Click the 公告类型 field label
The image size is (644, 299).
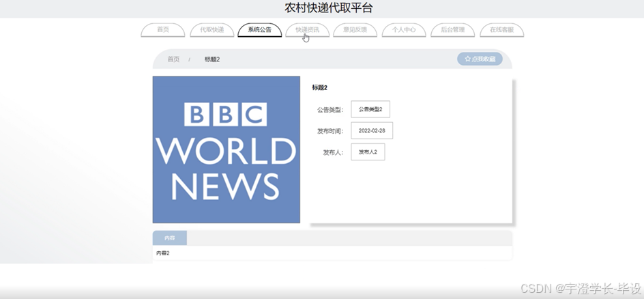coord(330,110)
